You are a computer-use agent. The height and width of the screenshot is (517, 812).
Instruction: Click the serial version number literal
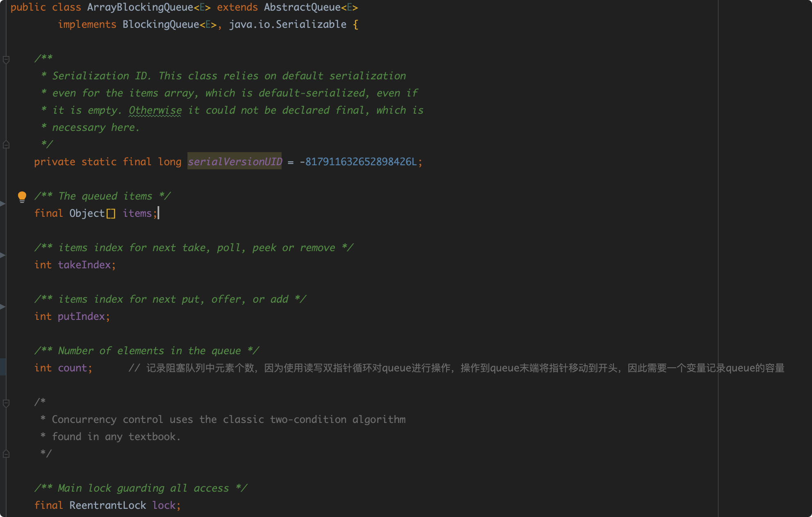360,162
